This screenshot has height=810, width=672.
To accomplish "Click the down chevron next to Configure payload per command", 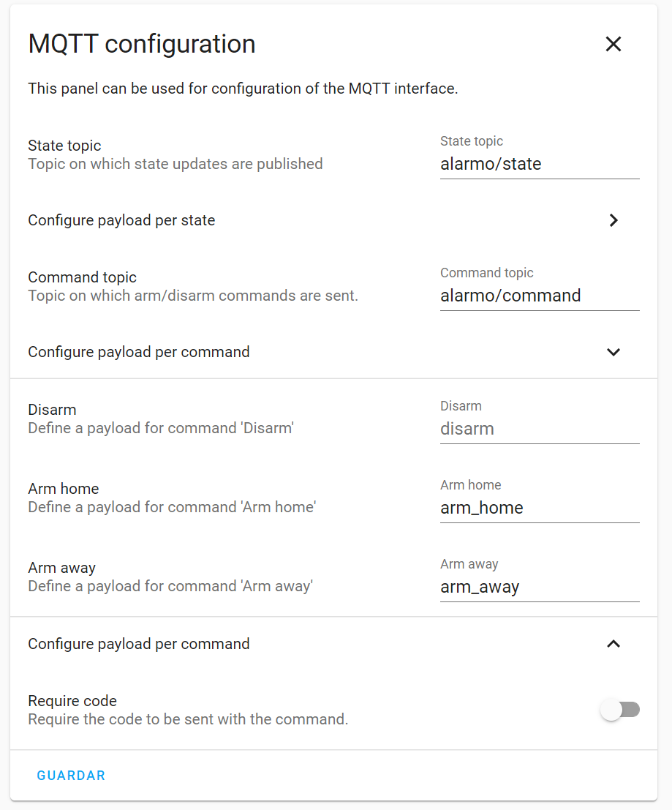I will click(613, 352).
